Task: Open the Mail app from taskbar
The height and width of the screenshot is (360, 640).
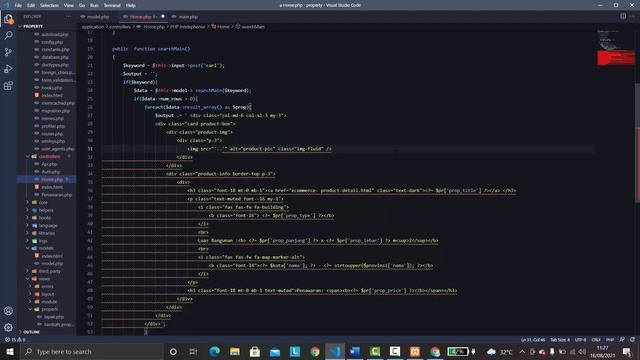Action: (x=275, y=351)
